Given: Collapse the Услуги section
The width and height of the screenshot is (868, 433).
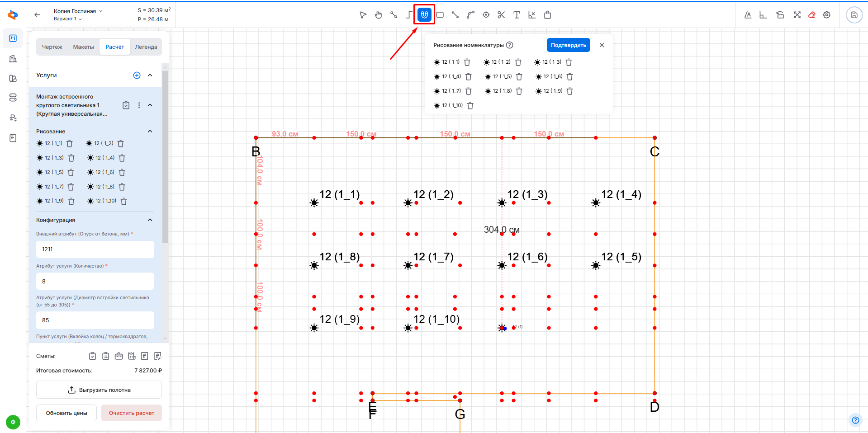Looking at the screenshot, I should coord(150,75).
